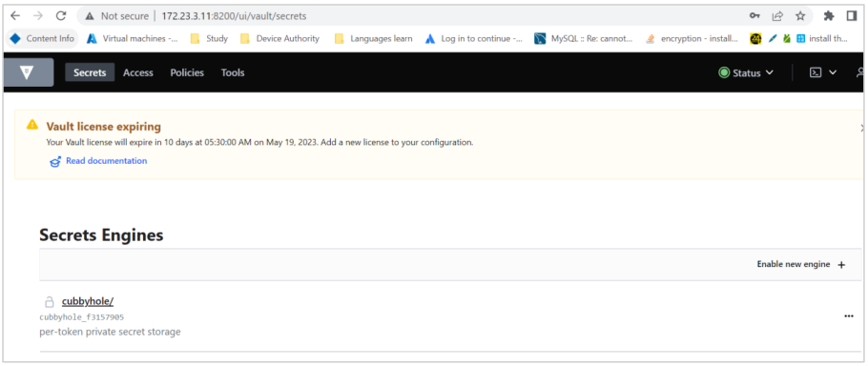
Task: Open the MySQL bookmark
Action: [584, 39]
